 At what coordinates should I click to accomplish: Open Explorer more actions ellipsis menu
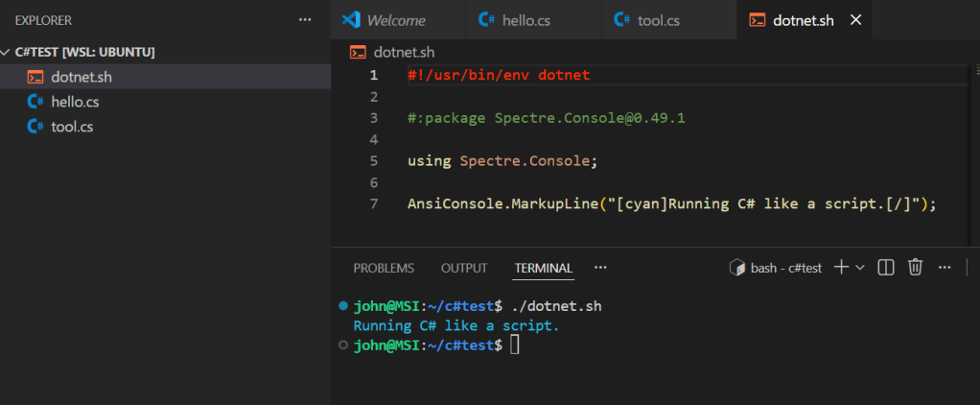pos(305,20)
